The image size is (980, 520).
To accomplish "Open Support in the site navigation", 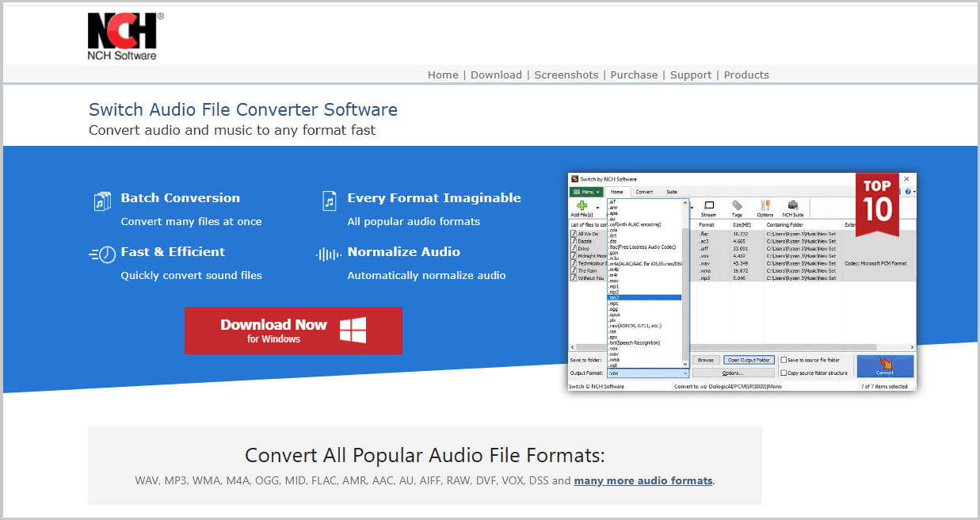I will pos(691,75).
